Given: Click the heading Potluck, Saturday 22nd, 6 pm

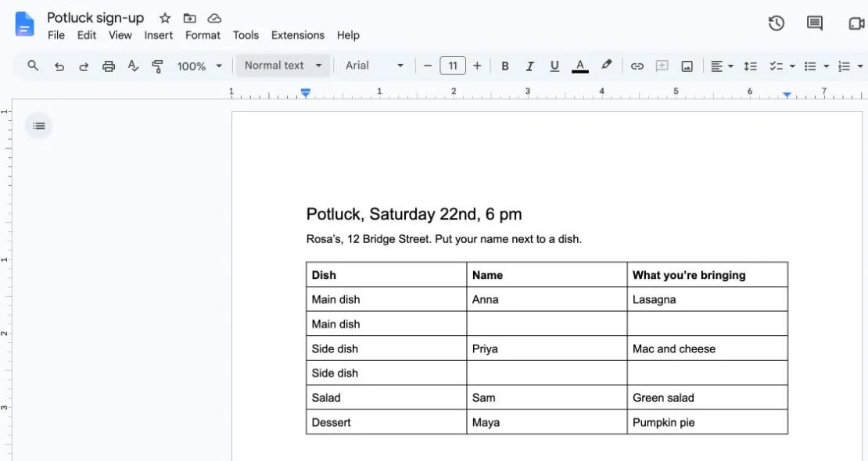Looking at the screenshot, I should pos(414,214).
